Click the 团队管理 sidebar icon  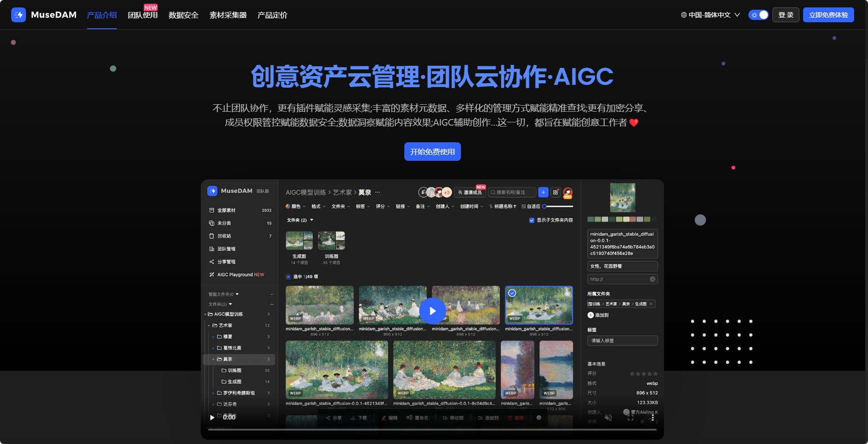click(x=212, y=249)
